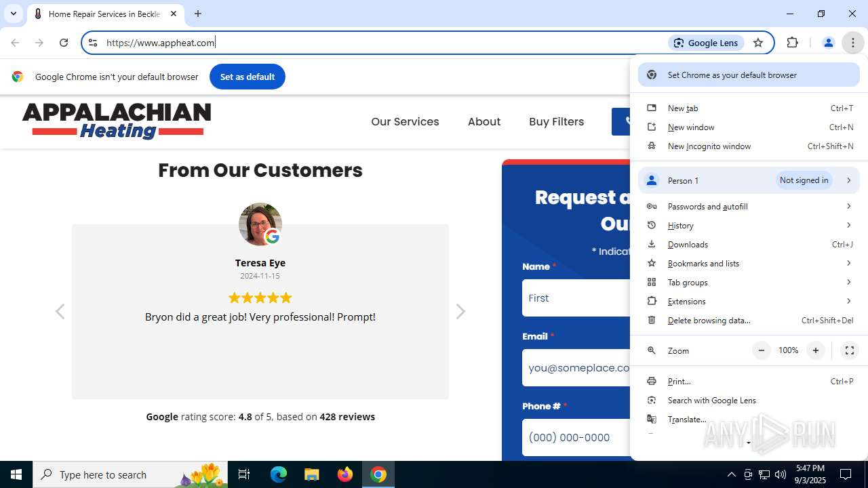
Task: Click the 428 reviews text
Action: click(x=347, y=417)
